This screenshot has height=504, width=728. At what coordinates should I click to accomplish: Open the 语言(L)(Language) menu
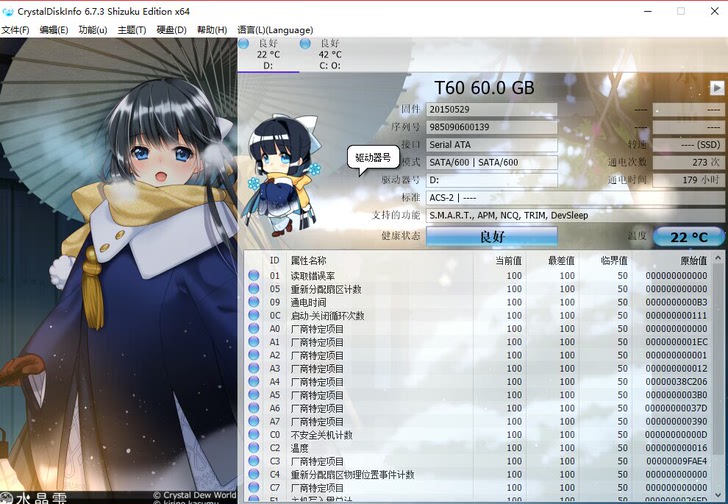point(275,30)
